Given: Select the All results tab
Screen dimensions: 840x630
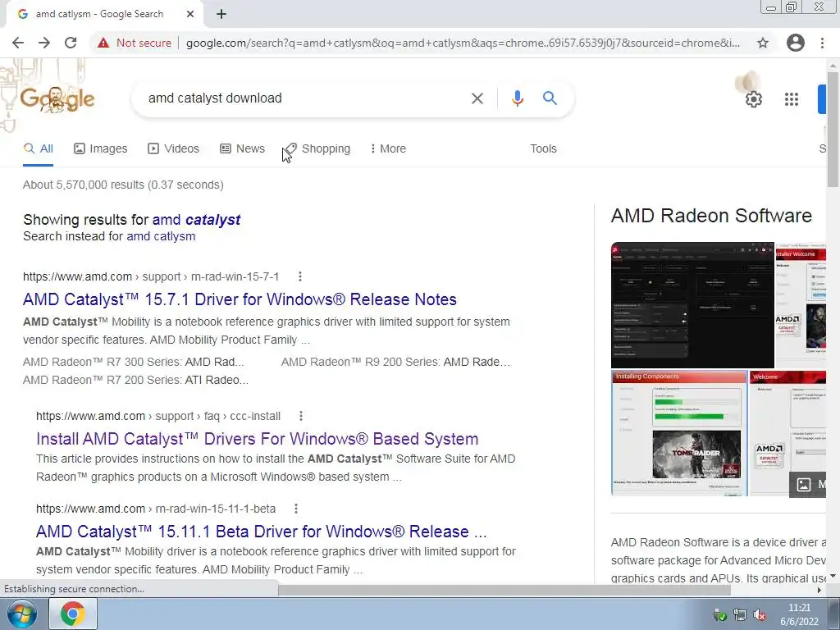Looking at the screenshot, I should [38, 149].
